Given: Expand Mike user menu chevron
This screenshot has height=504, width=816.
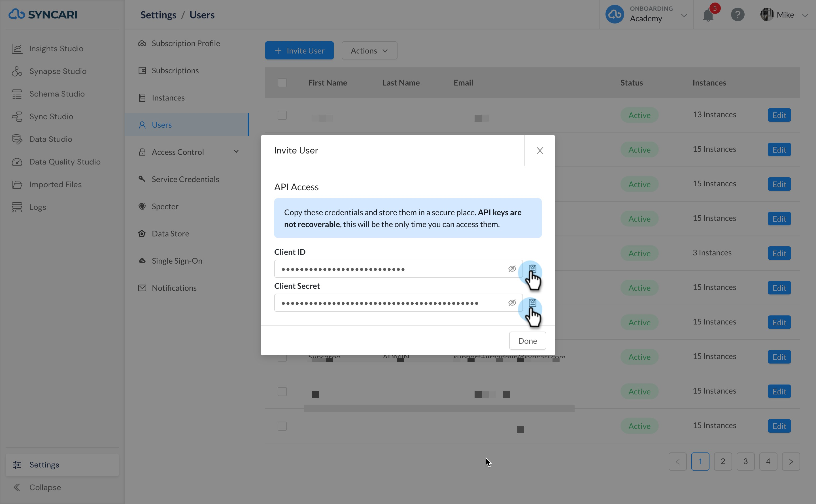Looking at the screenshot, I should click(805, 15).
